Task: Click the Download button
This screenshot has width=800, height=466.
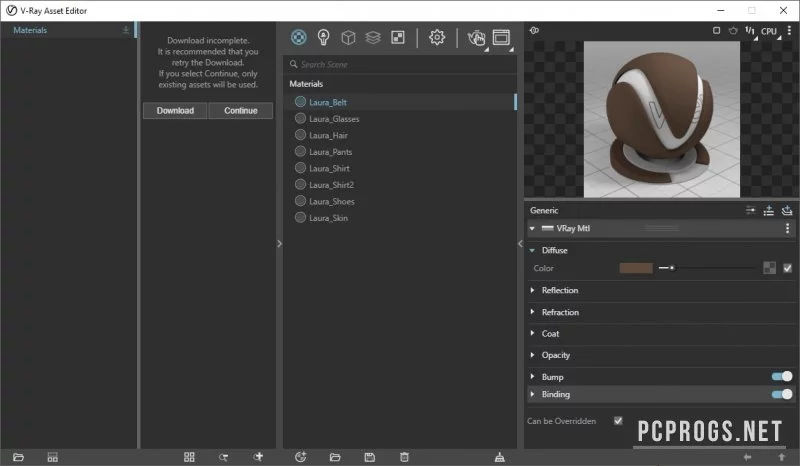Action: 175,111
